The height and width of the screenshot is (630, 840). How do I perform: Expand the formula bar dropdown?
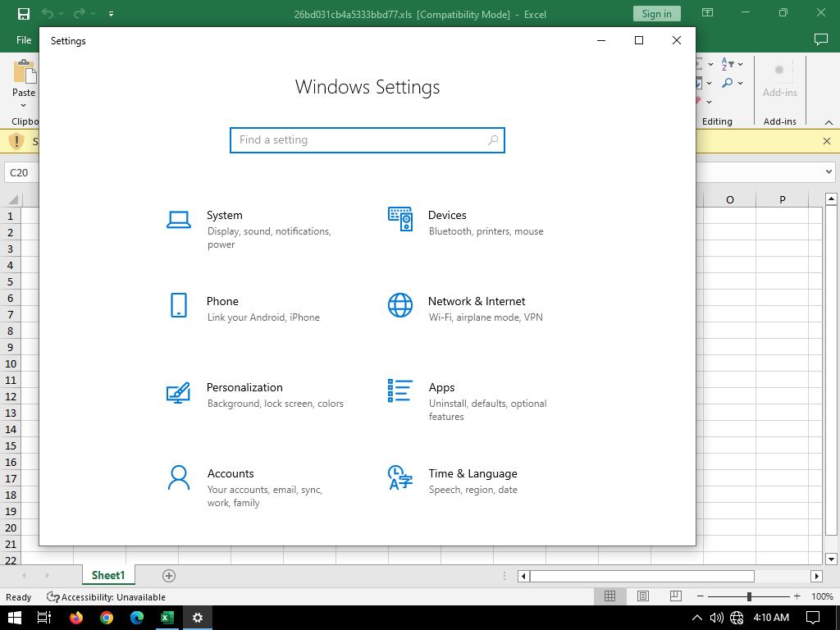pyautogui.click(x=829, y=172)
